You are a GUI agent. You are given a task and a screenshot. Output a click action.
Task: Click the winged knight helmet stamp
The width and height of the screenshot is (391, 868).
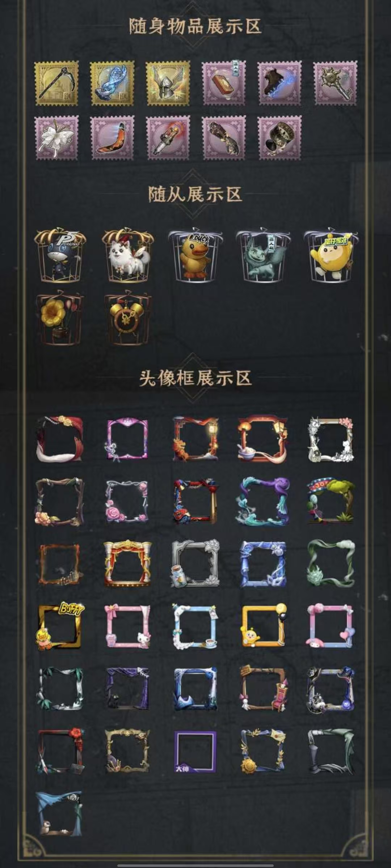click(168, 83)
